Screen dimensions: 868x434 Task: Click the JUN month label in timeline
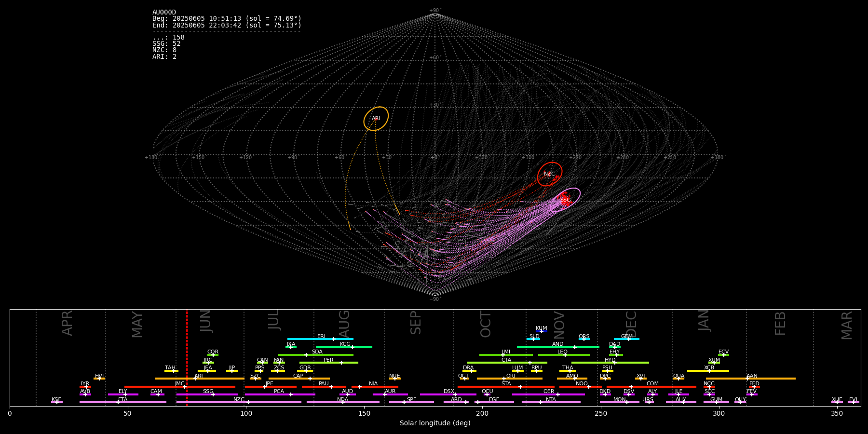(206, 321)
